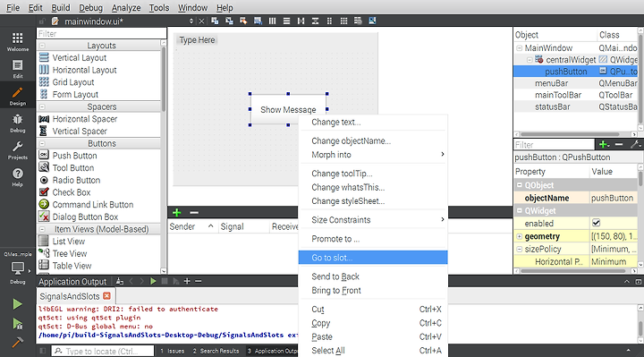Toggle the enabled property checkbox
Screen dimensions: 644x357
pos(596,223)
